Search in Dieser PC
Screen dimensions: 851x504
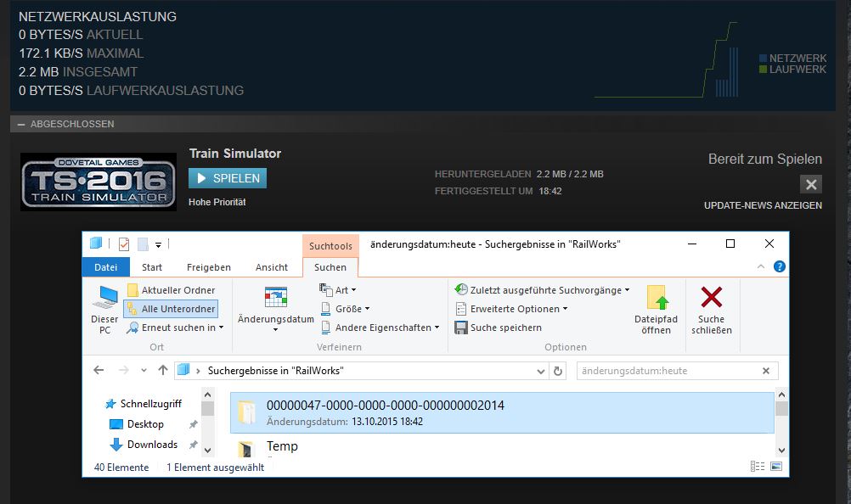click(104, 310)
